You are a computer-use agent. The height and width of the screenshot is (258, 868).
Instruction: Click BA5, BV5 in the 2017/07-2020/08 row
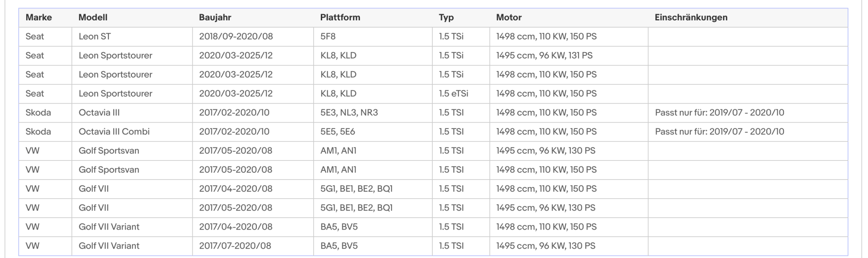point(373,246)
